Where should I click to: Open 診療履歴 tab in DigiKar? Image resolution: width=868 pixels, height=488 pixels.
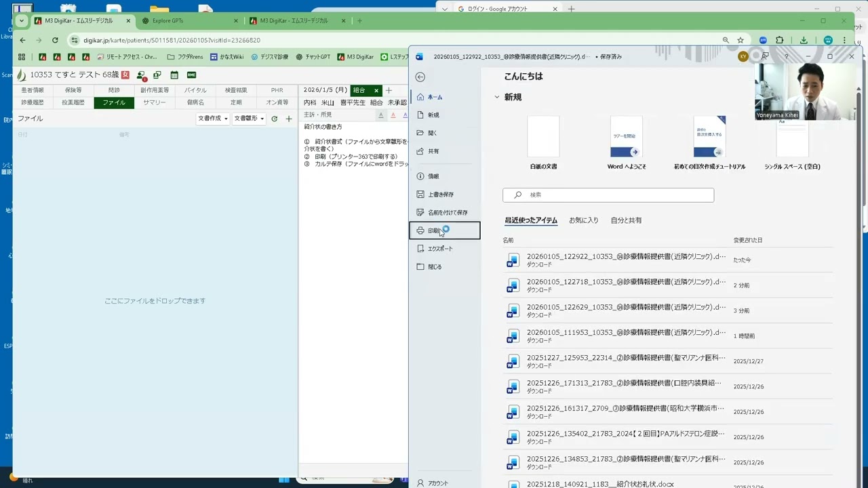(33, 102)
